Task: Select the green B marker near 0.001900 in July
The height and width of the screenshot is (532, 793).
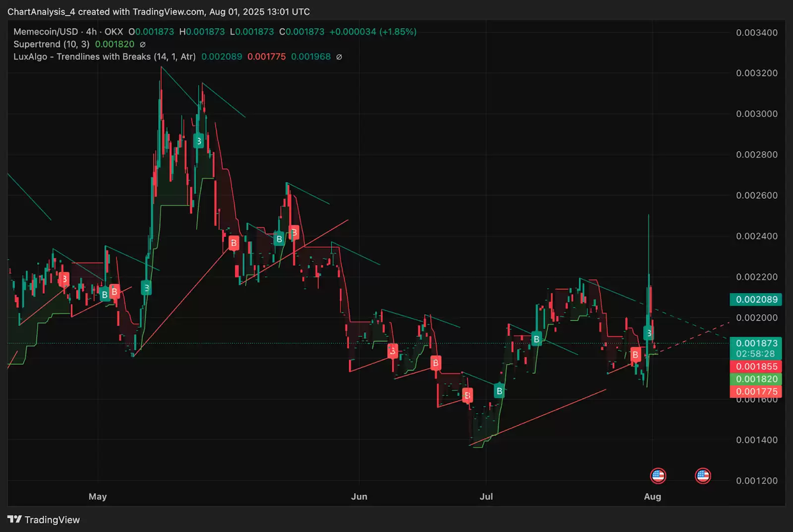Action: click(536, 339)
